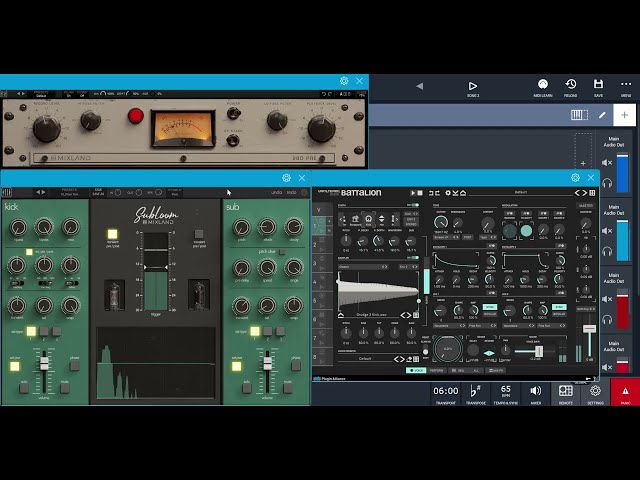Image resolution: width=640 pixels, height=480 pixels.
Task: Click the dotted empty slot plus sign
Action: 583,163
